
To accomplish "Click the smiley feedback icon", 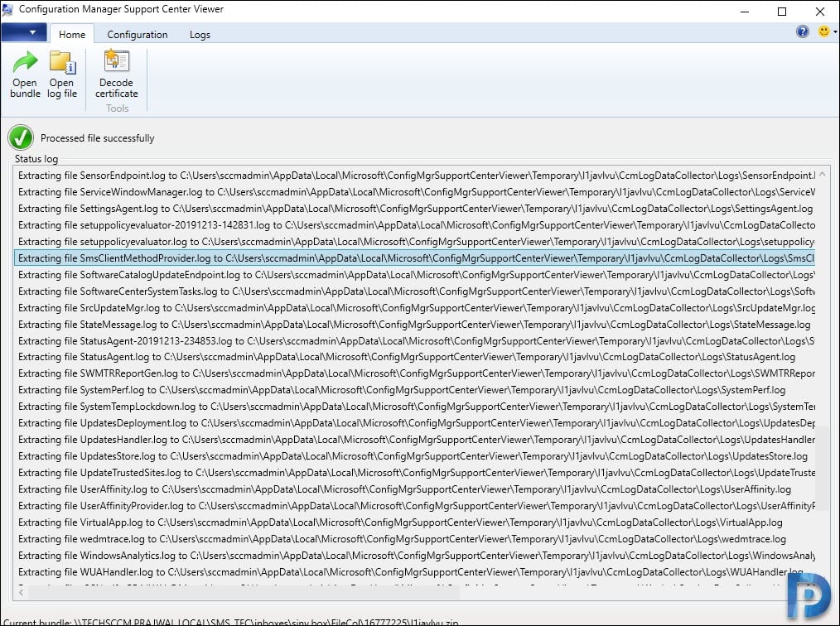I will click(x=824, y=31).
